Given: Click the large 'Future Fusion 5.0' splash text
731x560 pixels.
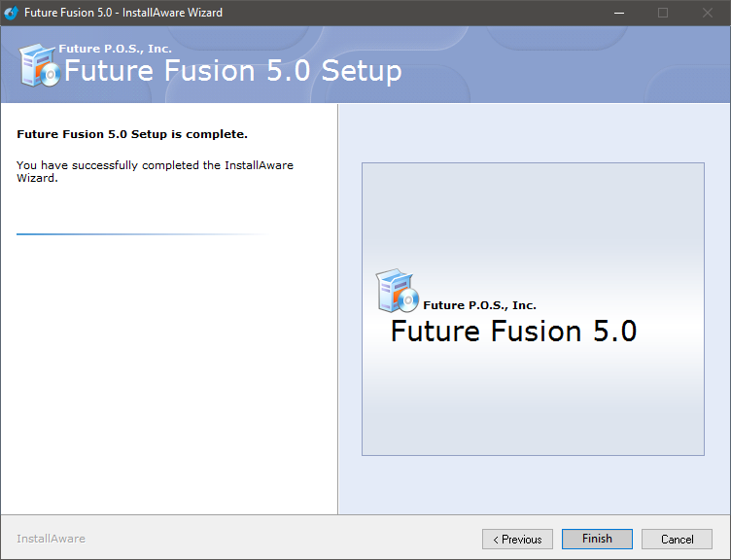Looking at the screenshot, I should point(513,332).
